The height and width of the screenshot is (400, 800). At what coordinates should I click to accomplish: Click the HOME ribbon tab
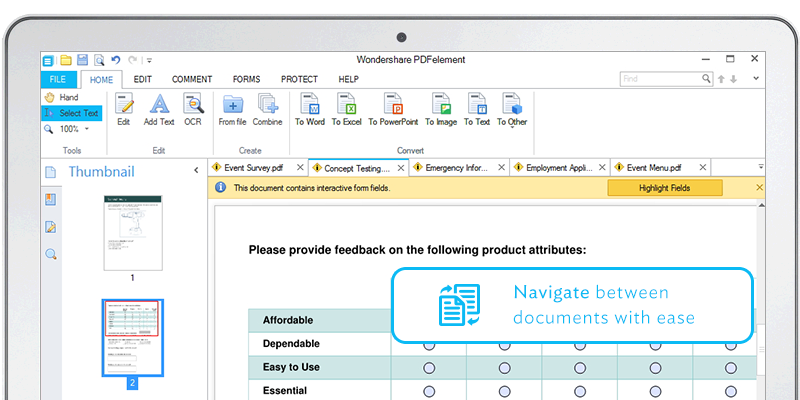(101, 80)
